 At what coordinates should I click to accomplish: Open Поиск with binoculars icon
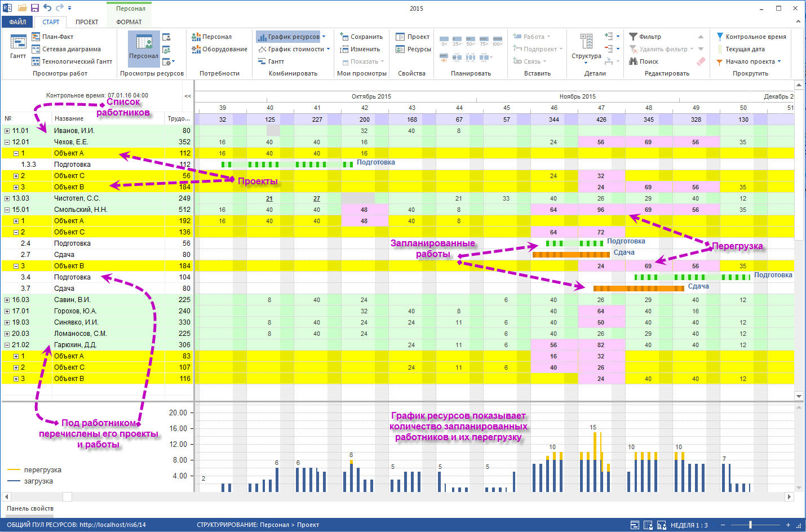click(x=634, y=61)
